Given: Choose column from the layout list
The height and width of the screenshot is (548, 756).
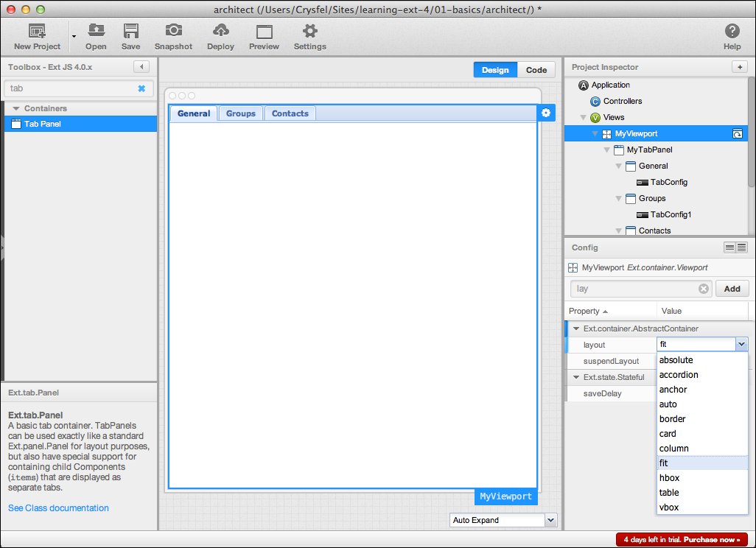Looking at the screenshot, I should point(702,449).
